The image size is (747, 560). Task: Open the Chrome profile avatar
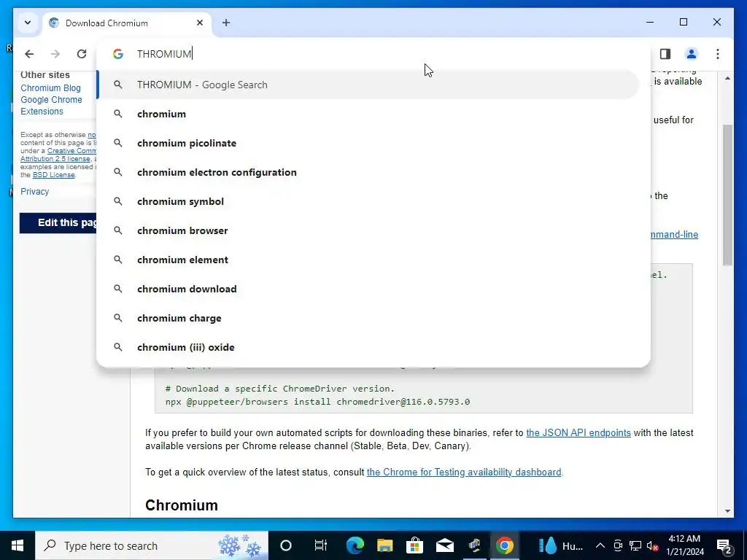(x=692, y=54)
